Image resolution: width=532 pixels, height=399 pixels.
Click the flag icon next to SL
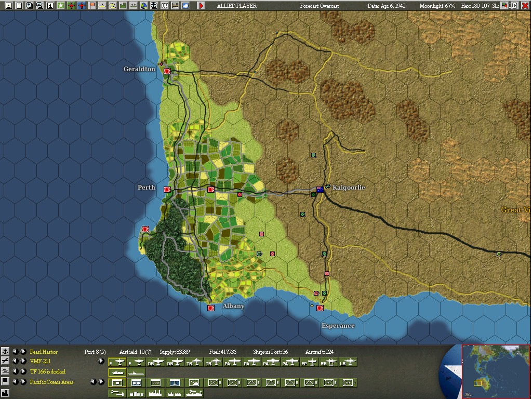(x=504, y=5)
